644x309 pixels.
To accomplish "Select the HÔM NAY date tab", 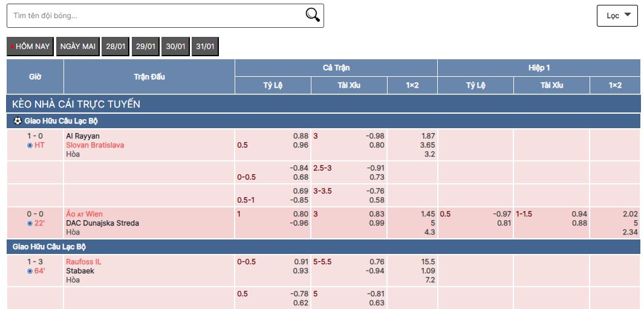I will pos(30,47).
